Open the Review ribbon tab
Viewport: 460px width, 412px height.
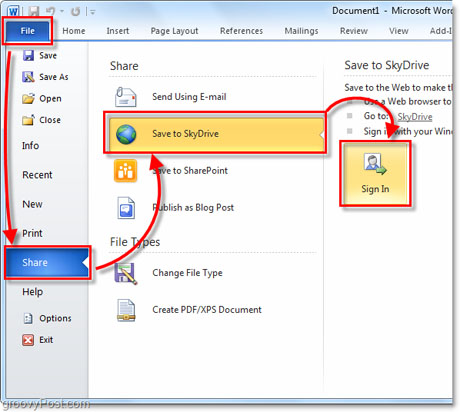tap(354, 31)
